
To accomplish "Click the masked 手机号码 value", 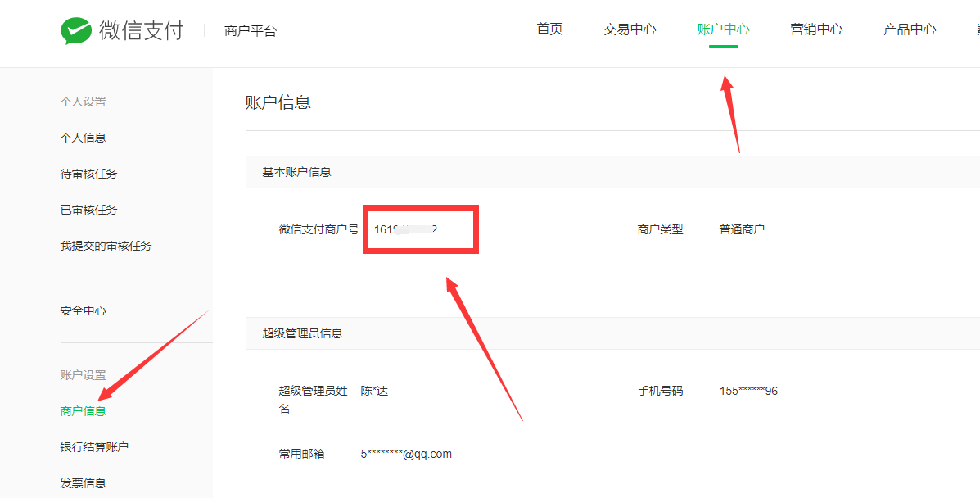I will point(748,391).
